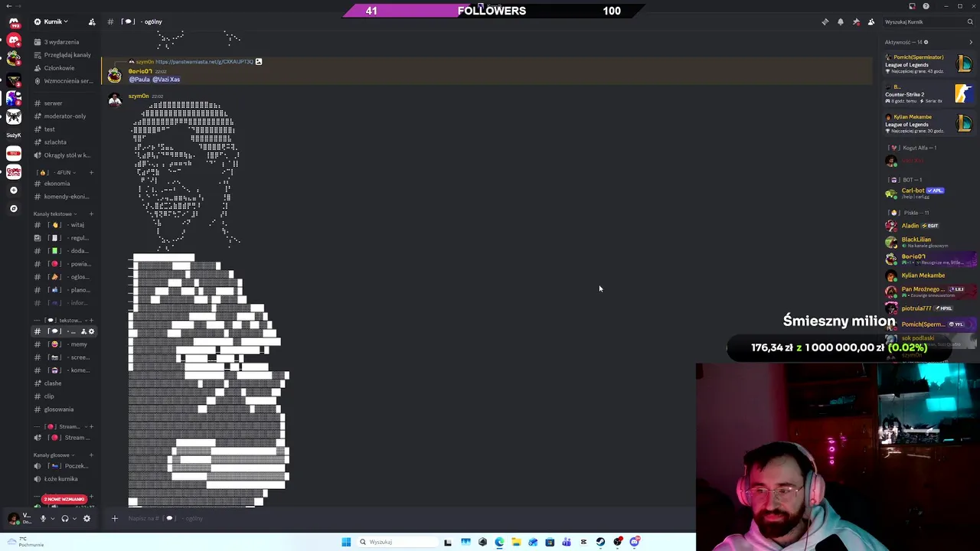
Task: Open the help question mark icon
Action: click(x=926, y=6)
